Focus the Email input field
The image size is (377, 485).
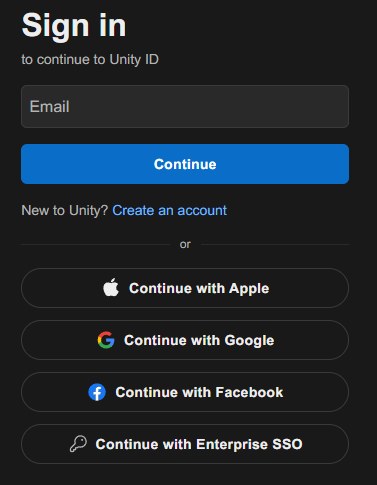point(185,106)
